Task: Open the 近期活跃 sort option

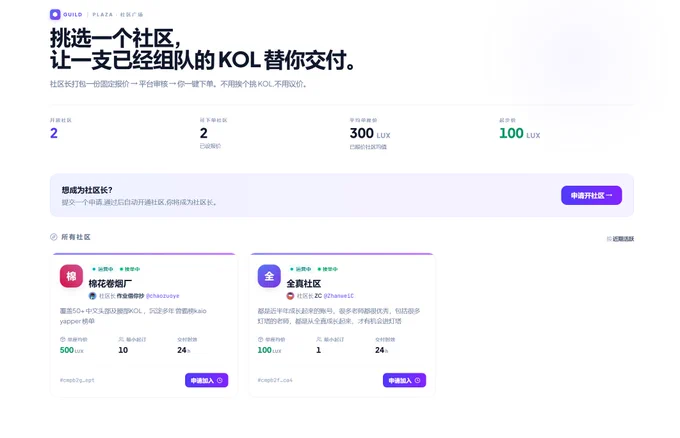Action: (x=621, y=239)
